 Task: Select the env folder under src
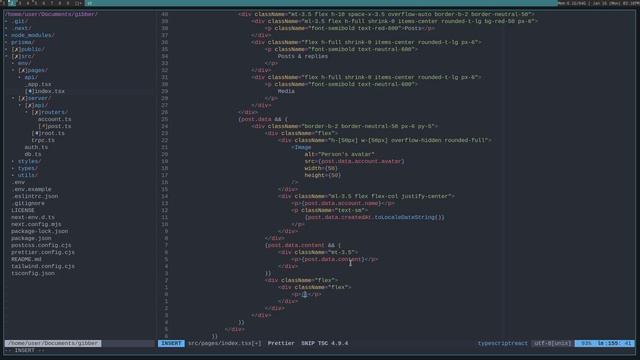24,63
